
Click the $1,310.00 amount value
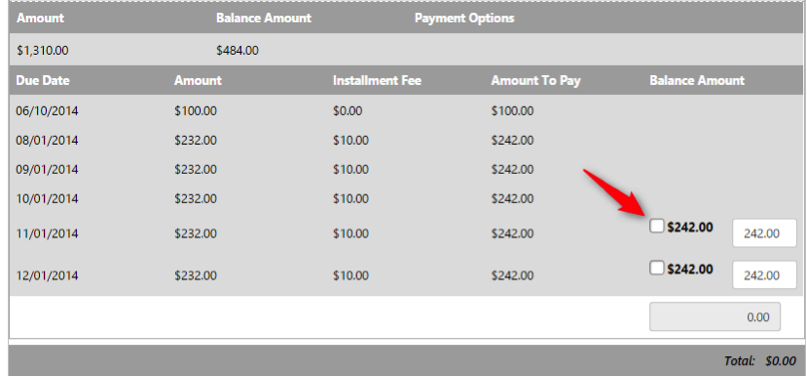coord(42,51)
